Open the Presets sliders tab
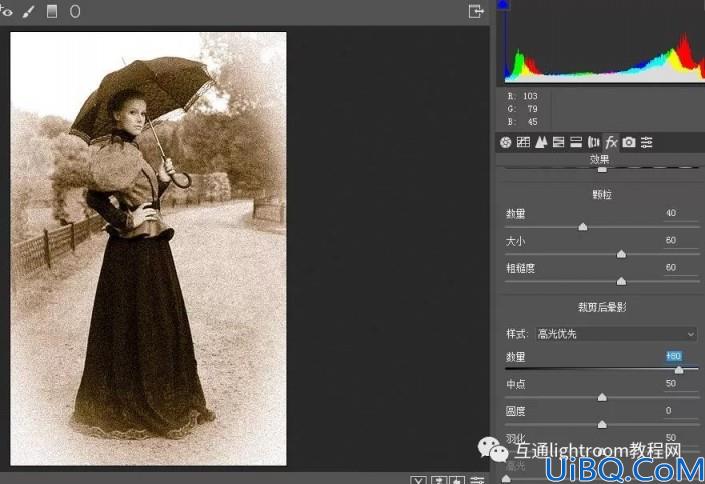Screen dimensions: 705x484 (647, 143)
